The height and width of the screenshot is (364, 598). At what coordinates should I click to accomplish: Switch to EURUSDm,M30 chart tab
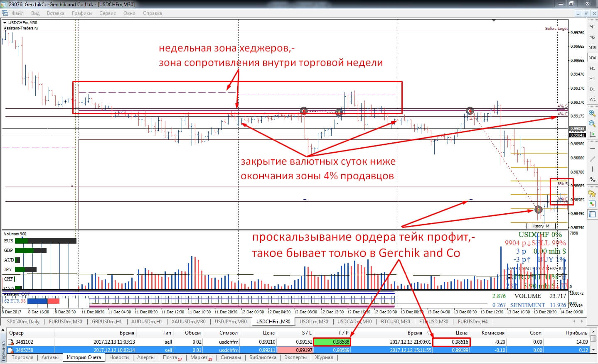pyautogui.click(x=66, y=322)
